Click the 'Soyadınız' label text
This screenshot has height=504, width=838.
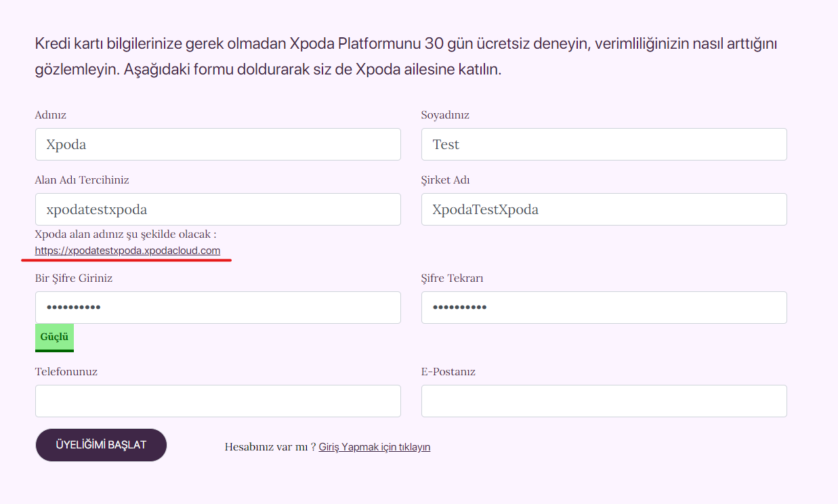(x=445, y=115)
